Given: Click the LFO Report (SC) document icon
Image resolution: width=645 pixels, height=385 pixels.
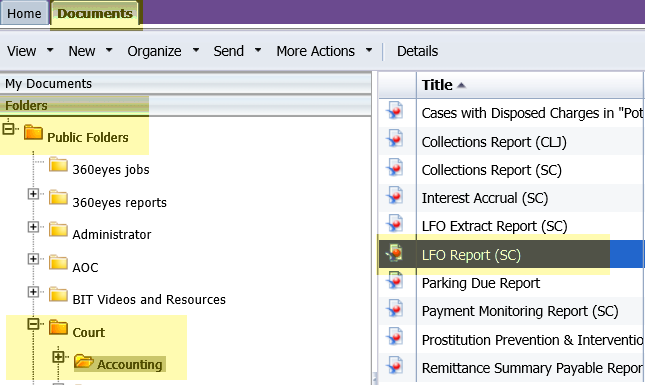Looking at the screenshot, I should click(x=395, y=252).
